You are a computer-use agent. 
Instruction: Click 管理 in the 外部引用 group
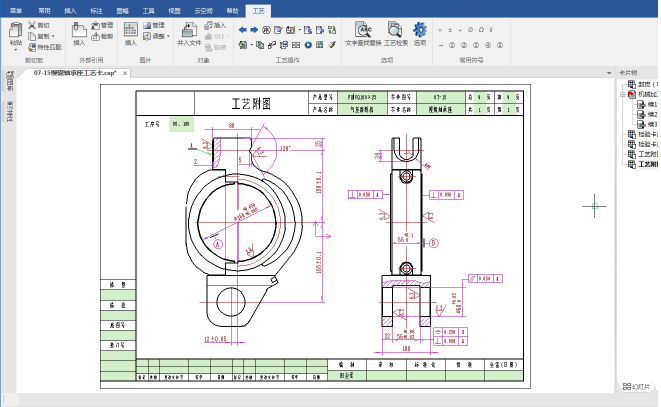click(102, 25)
